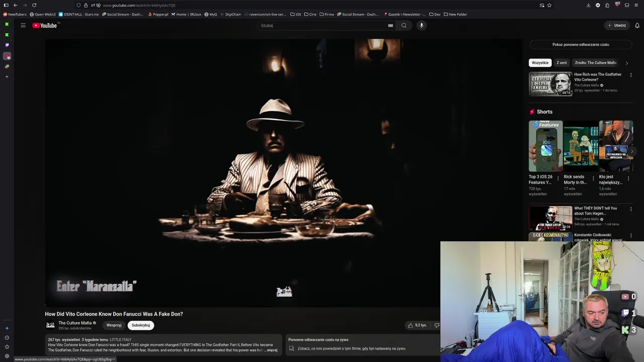Select the Twitch tab in the browser sidebar
This screenshot has width=644, height=362.
[x=7, y=45]
